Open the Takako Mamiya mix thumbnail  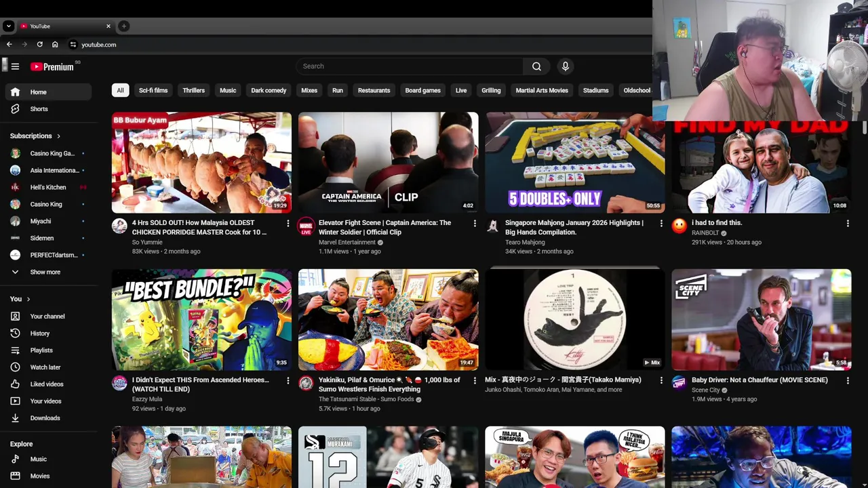pos(575,320)
